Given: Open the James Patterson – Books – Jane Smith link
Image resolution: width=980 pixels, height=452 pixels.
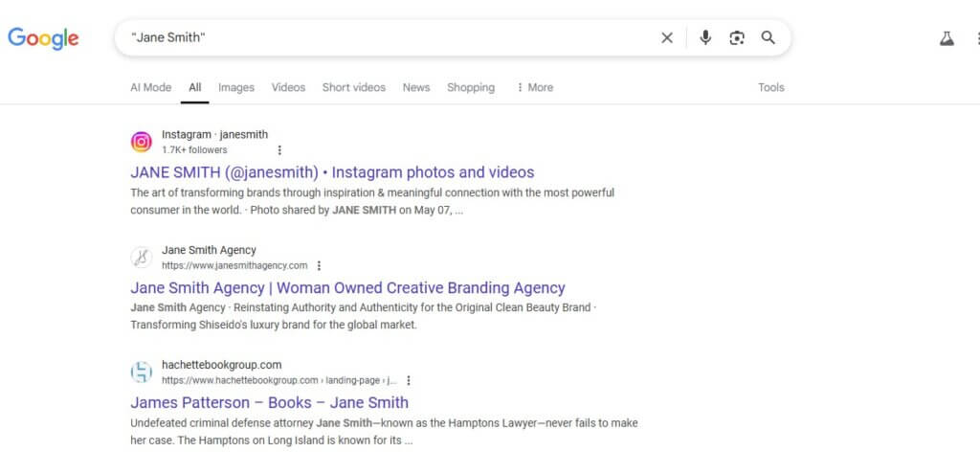Looking at the screenshot, I should [x=269, y=402].
